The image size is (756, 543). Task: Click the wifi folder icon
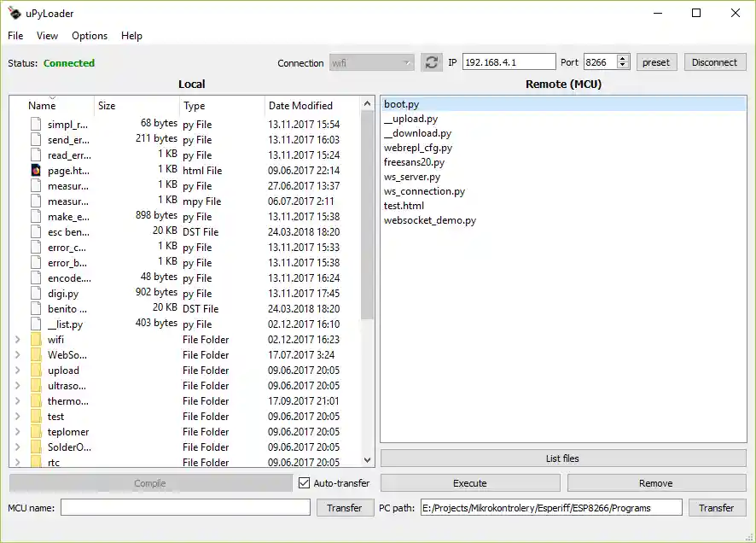tap(35, 340)
